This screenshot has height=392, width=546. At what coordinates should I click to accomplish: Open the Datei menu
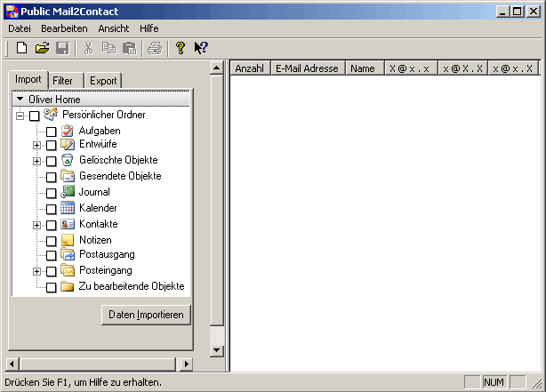[20, 28]
